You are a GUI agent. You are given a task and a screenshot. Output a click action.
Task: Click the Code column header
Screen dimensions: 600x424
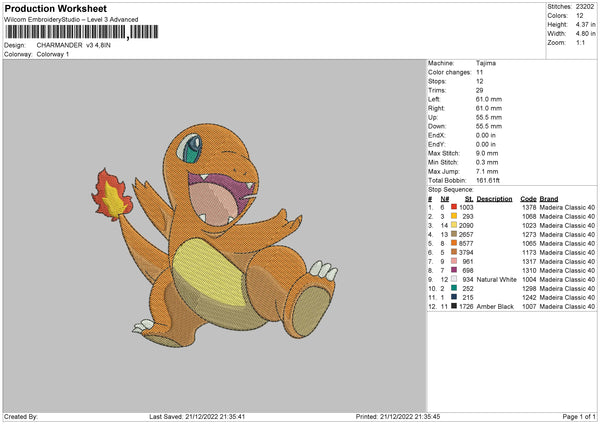pyautogui.click(x=528, y=198)
